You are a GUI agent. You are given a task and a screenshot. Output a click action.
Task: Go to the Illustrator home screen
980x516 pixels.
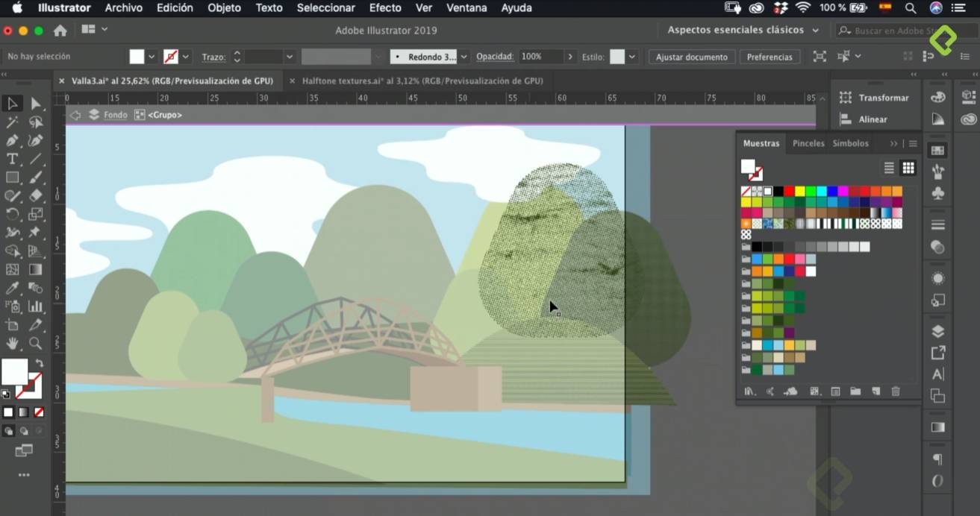[60, 31]
